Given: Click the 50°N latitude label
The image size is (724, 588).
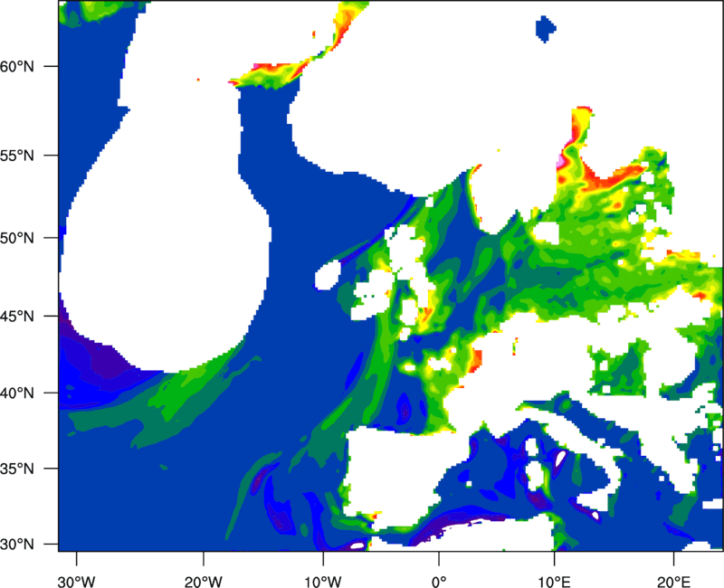Looking at the screenshot, I should click(17, 238).
